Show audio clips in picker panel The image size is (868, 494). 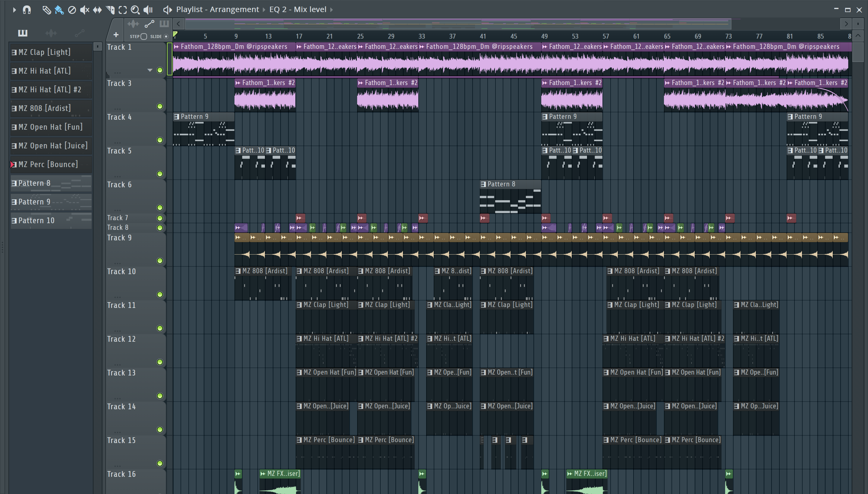coord(51,33)
